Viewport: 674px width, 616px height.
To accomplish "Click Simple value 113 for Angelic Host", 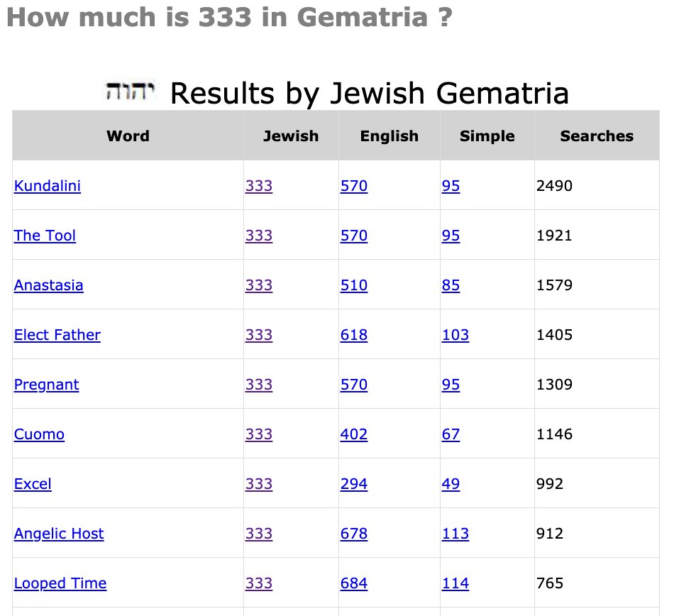I will coord(455,534).
